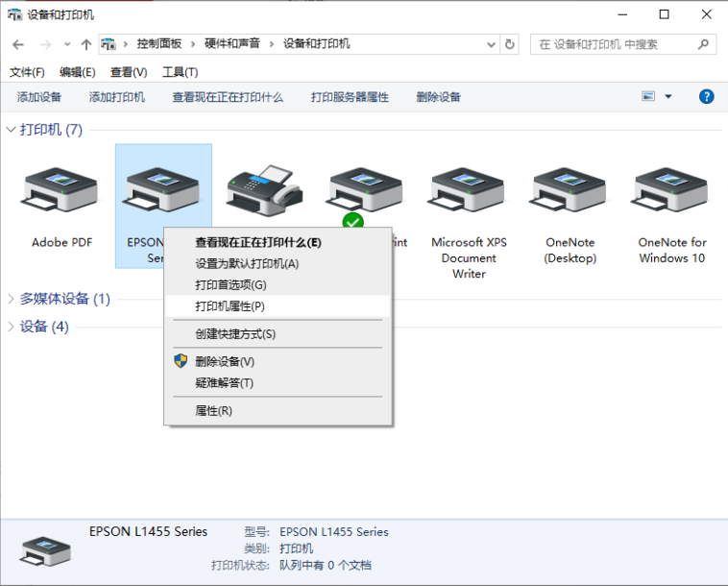
Task: Select the Adobe PDF printer icon
Action: (60, 189)
